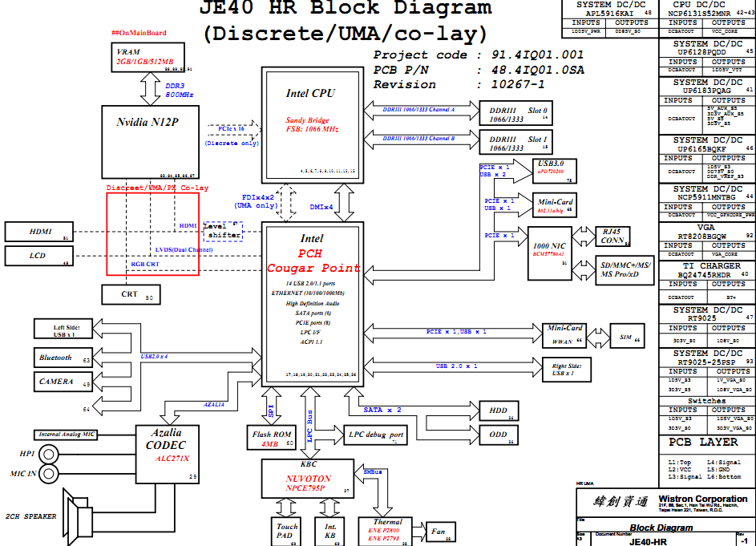
Task: Select the Mini-Card WWAN block
Action: click(564, 335)
